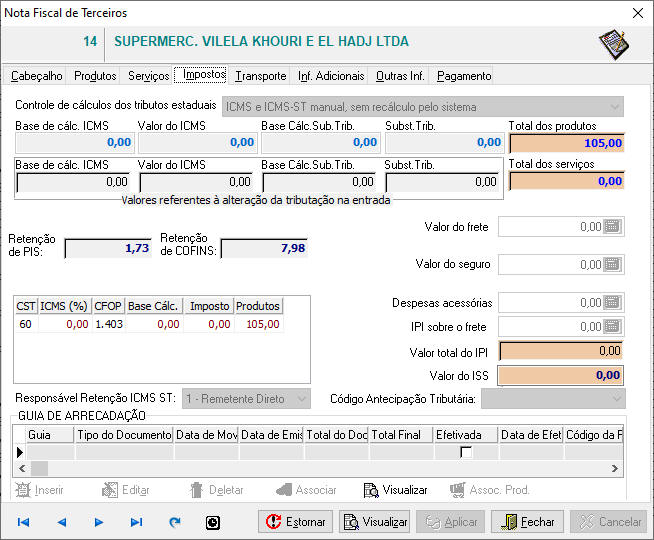Click the CFOP column header
Screen dimensions: 654x540
click(x=108, y=306)
